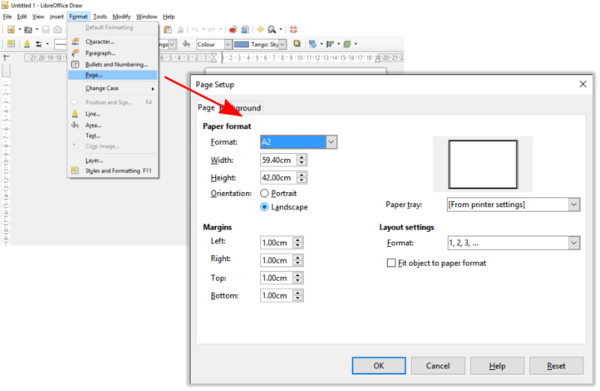Click the Alignment icon in toolbar
Screen dimensions: 600x391
pyautogui.click(x=330, y=44)
